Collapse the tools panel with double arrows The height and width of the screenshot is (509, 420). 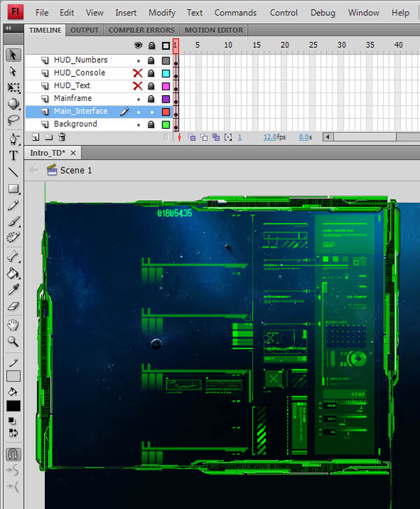tap(9, 27)
